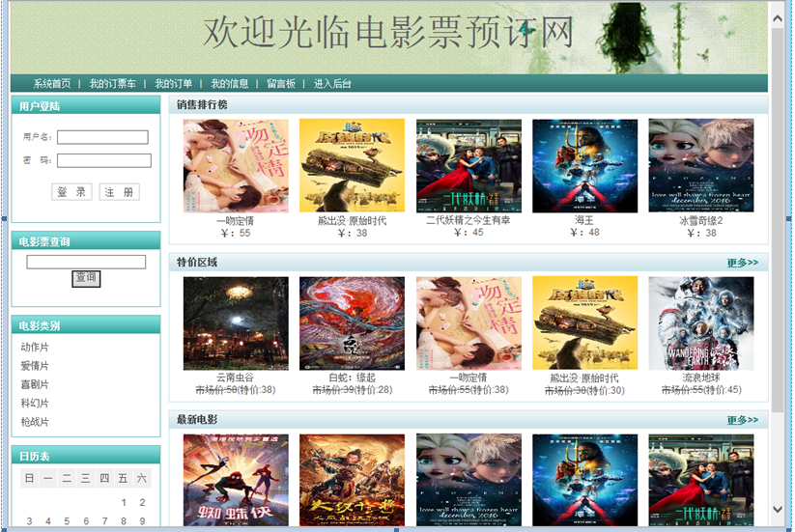The width and height of the screenshot is (795, 532).
Task: Open 一吻定情 poster in 销售排行榜
Action: 236,166
